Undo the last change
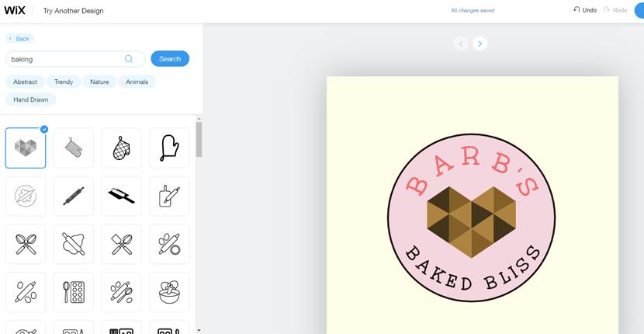 585,10
